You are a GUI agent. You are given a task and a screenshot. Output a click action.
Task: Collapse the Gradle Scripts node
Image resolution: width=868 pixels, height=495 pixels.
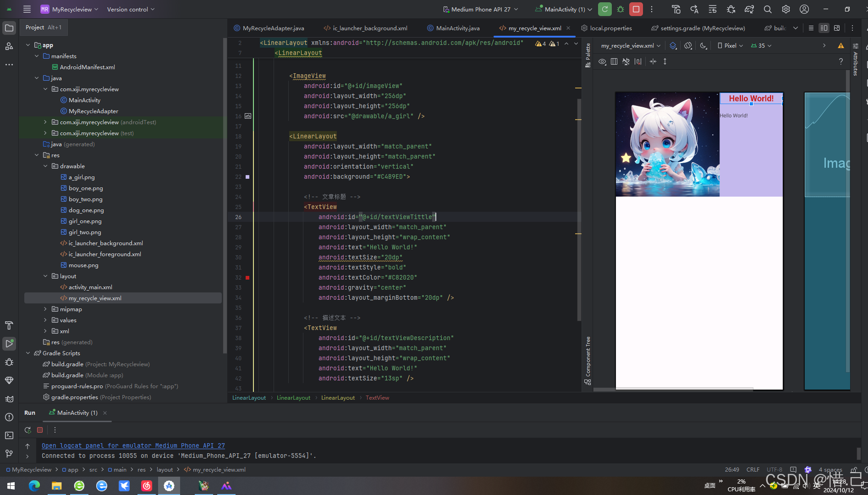click(28, 353)
